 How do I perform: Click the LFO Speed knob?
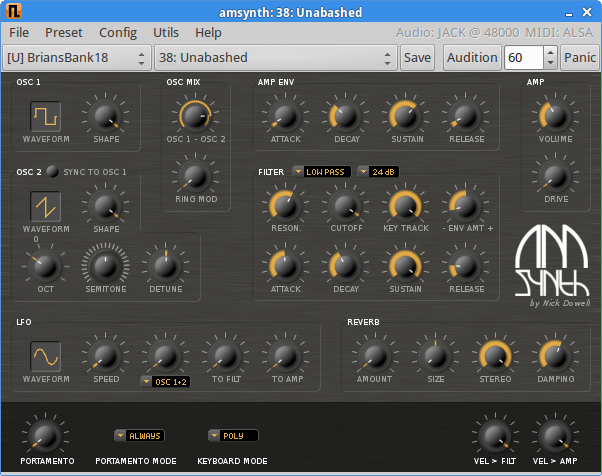105,356
